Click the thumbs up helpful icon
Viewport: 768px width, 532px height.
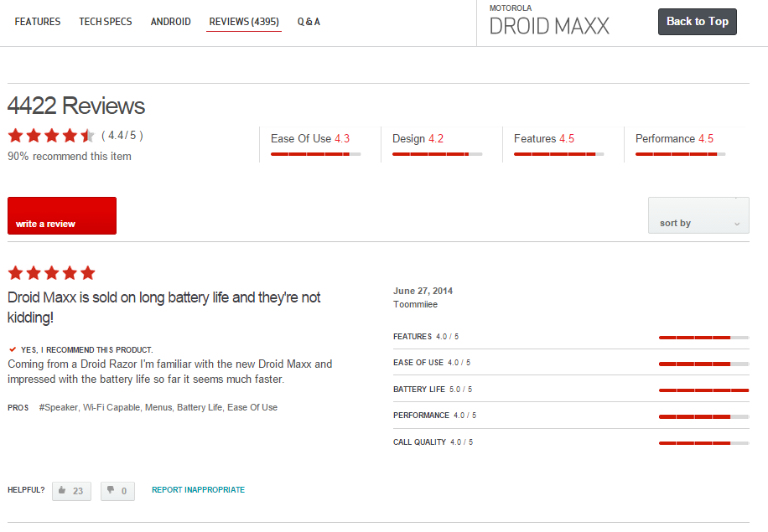pos(62,490)
